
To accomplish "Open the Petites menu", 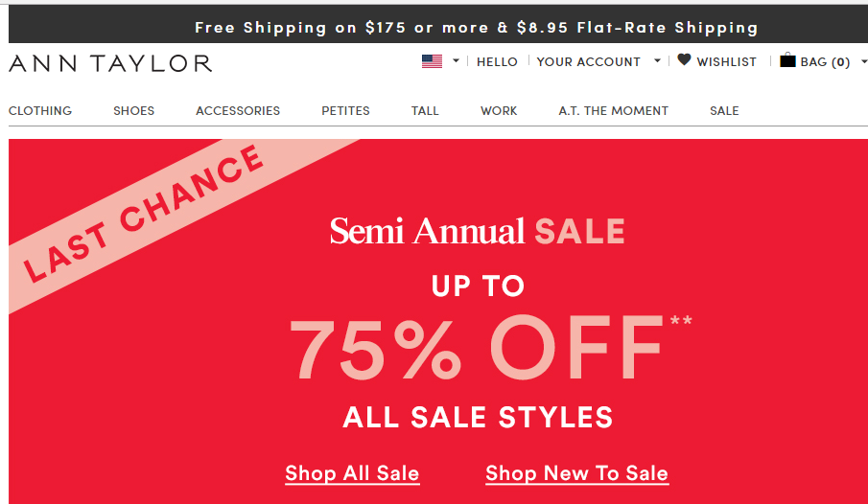I will pos(345,111).
